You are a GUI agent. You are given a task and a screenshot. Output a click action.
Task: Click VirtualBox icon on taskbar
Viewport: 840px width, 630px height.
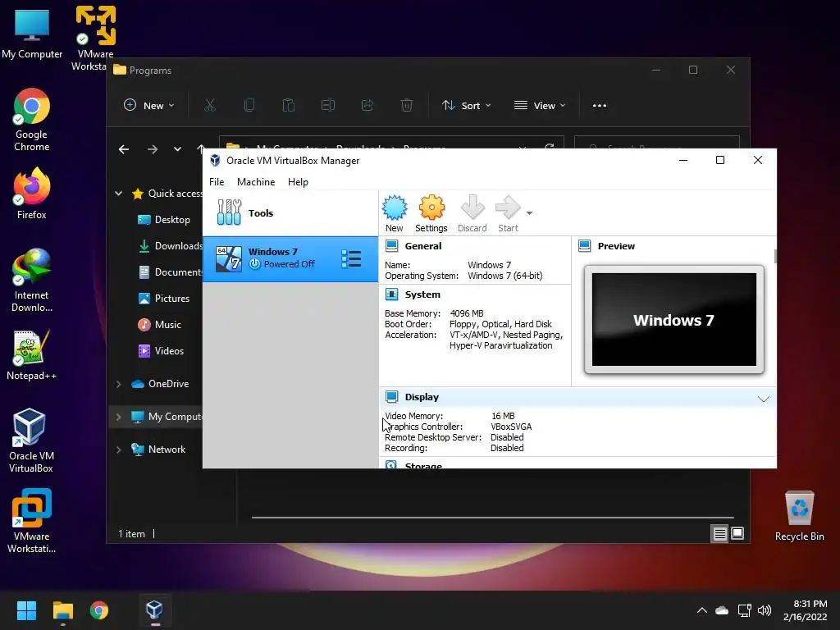154,610
